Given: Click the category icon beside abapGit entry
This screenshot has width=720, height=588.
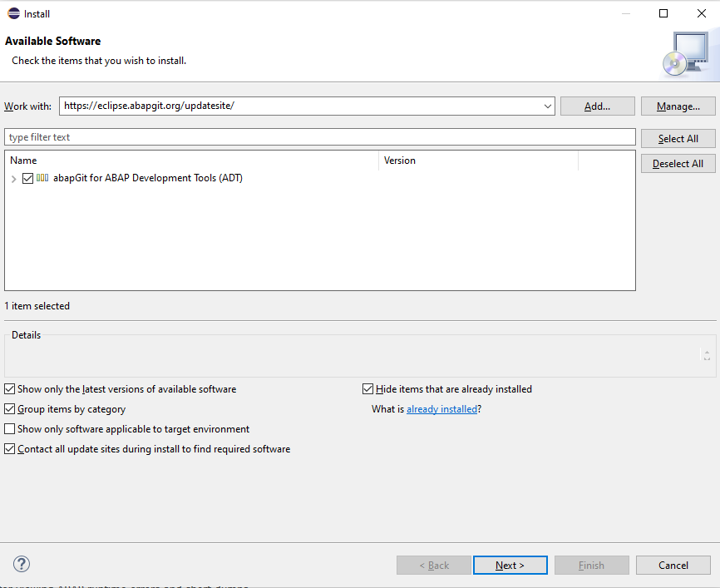Looking at the screenshot, I should click(x=42, y=178).
